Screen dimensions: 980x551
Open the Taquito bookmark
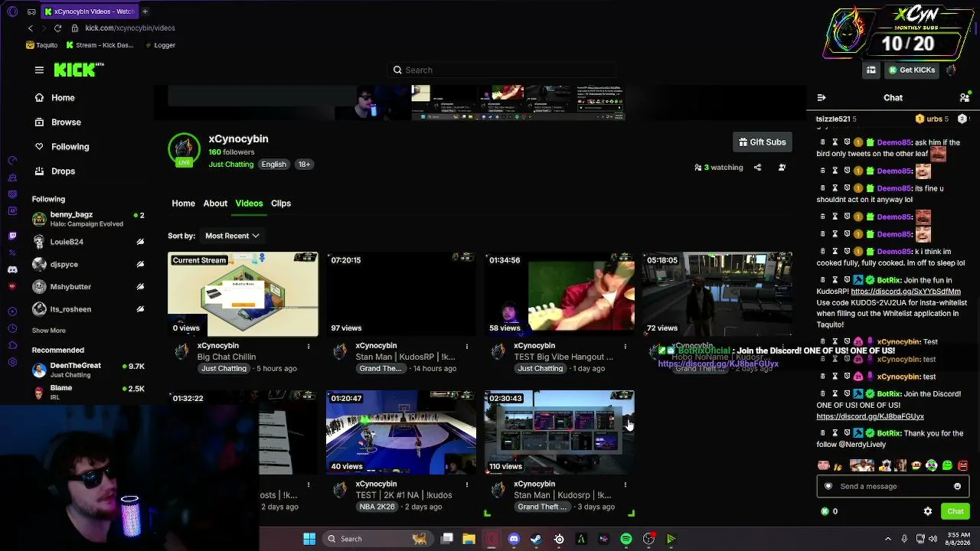click(42, 45)
